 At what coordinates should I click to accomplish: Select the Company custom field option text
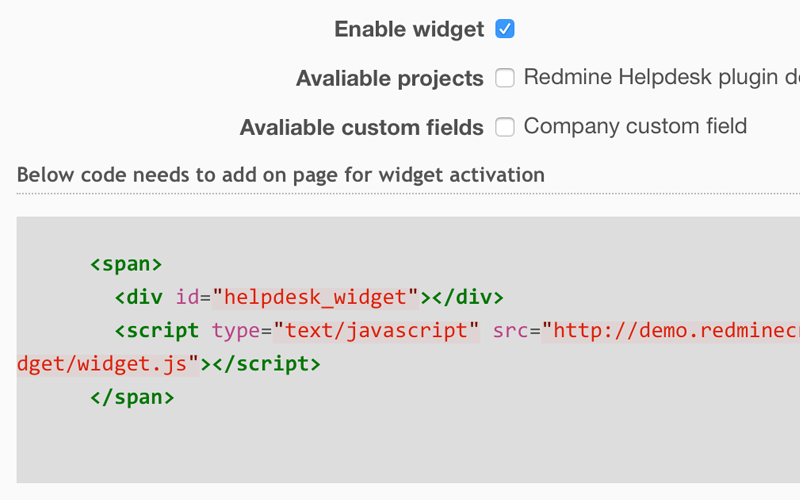(635, 126)
